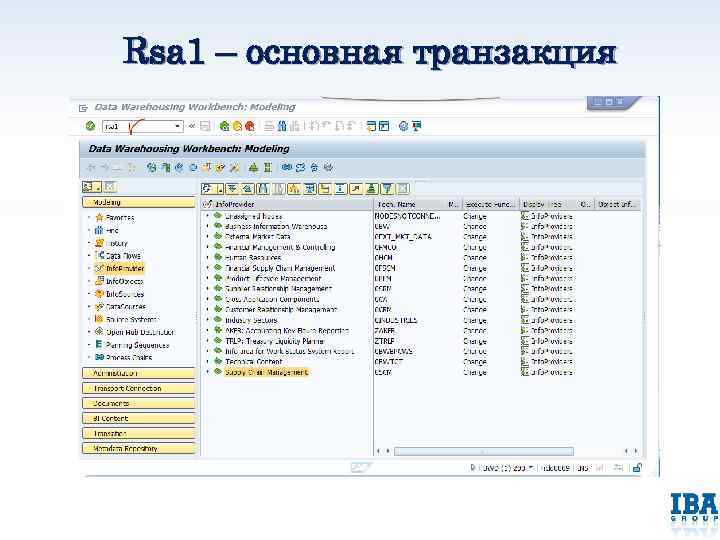Open the Documents section
The width and height of the screenshot is (720, 540).
[139, 404]
